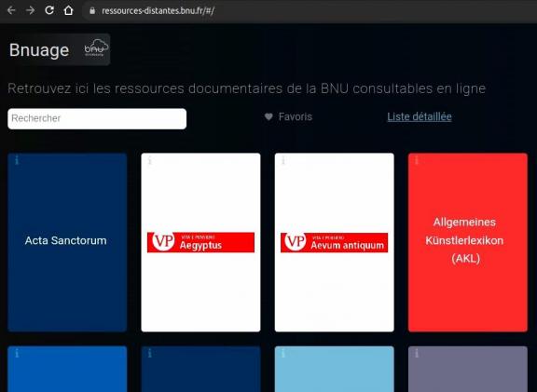
Task: Show info for Aegyptus card
Action: click(x=150, y=160)
